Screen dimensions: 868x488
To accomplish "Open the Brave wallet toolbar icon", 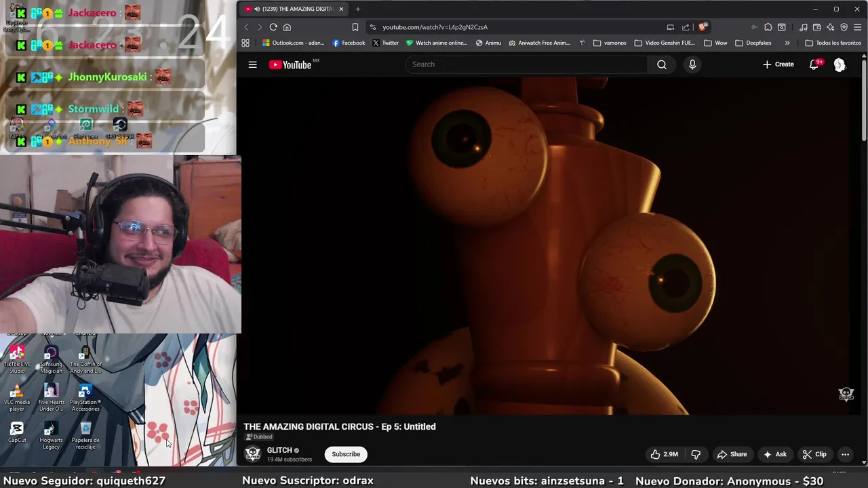I will [817, 27].
